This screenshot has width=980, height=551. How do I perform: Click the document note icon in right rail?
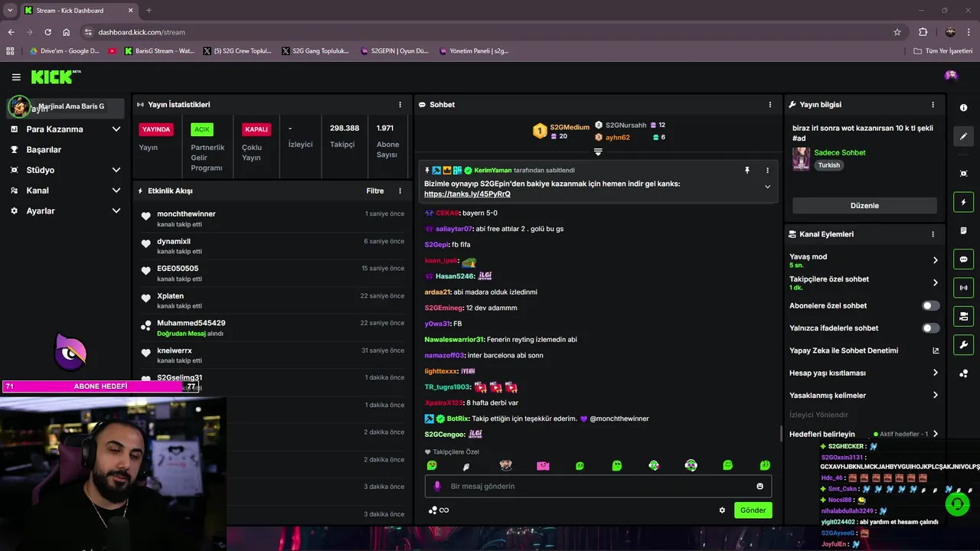(963, 230)
